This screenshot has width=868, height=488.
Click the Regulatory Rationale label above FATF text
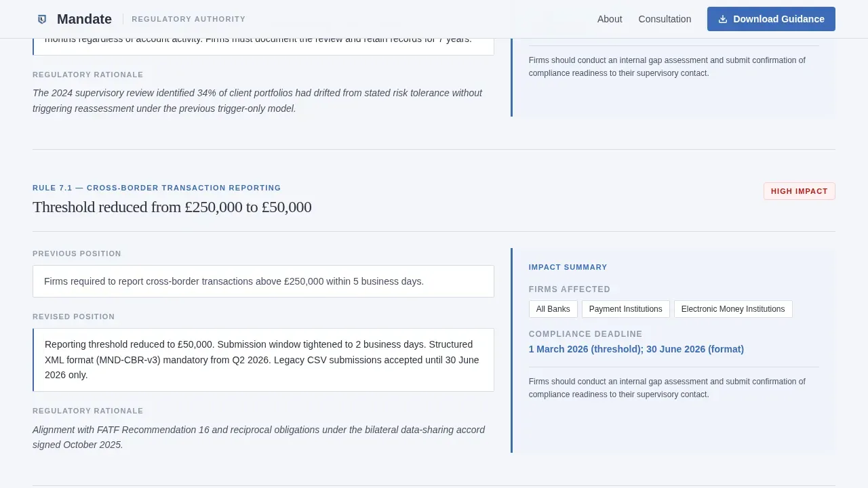coord(88,411)
